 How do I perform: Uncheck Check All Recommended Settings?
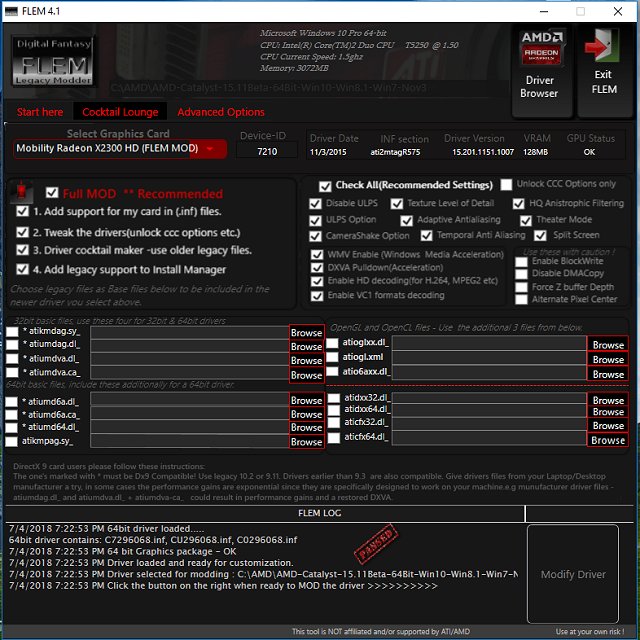click(325, 186)
